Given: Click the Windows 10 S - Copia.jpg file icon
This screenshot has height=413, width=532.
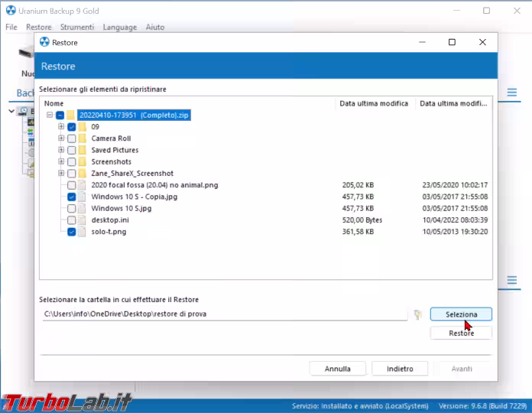Looking at the screenshot, I should click(x=82, y=197).
